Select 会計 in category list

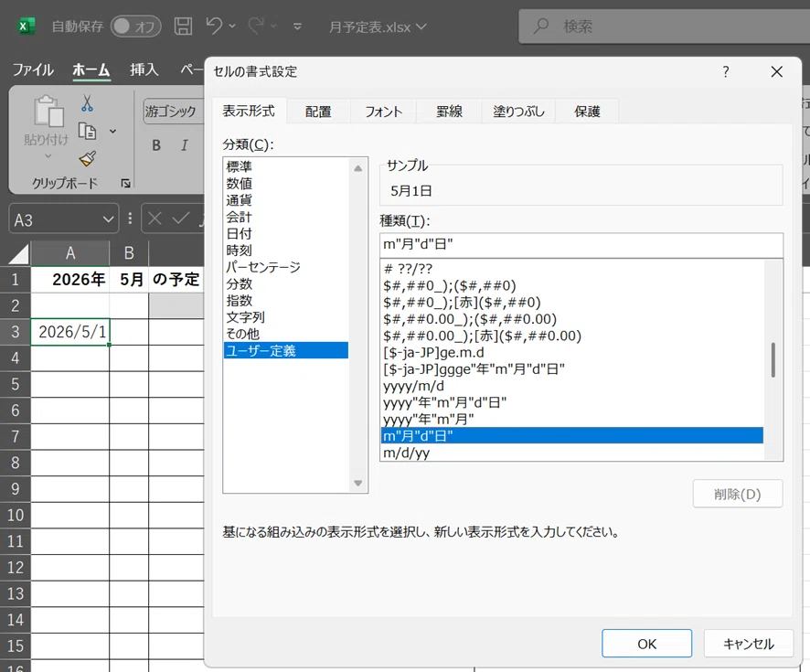click(x=286, y=217)
